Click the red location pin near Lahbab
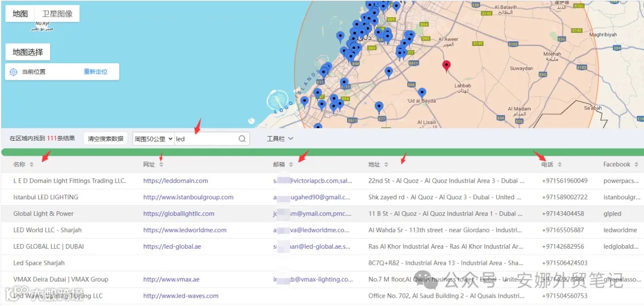 click(446, 65)
